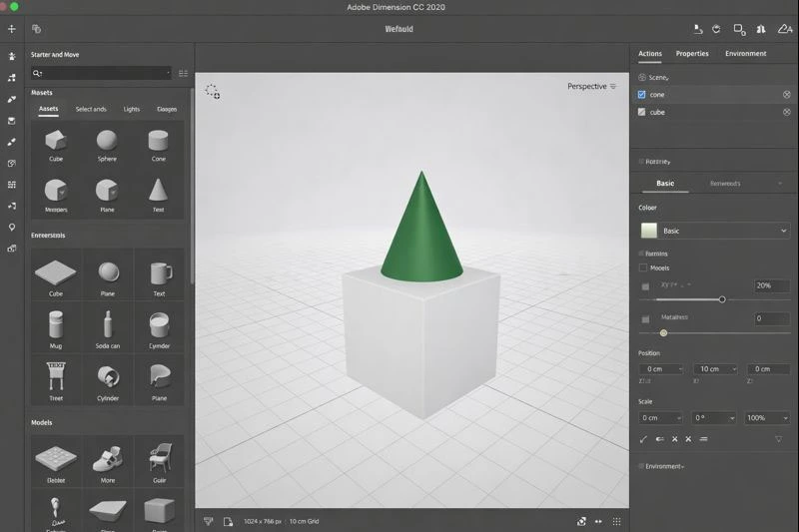The image size is (799, 532).
Task: Click the Metalness slider handle
Action: tap(663, 332)
